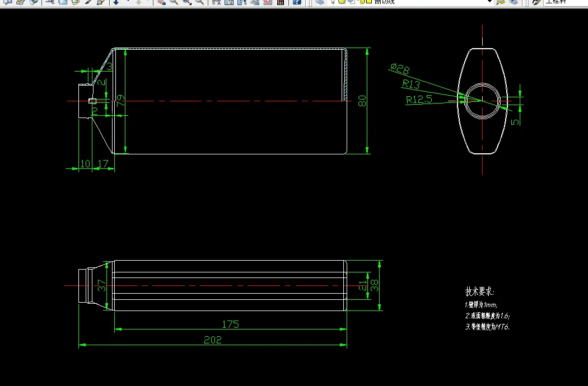588x386 pixels.
Task: Expand the layer list dropdown arrow
Action: (x=489, y=2)
